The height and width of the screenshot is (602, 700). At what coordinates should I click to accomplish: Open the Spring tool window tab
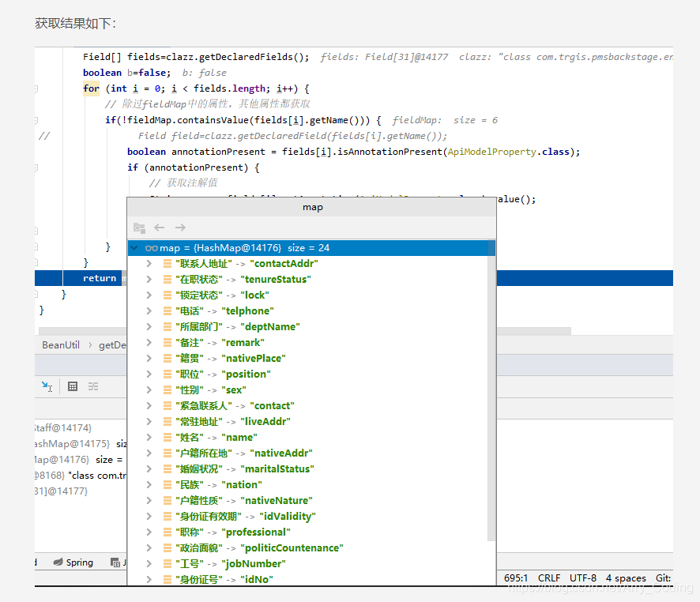(73, 562)
